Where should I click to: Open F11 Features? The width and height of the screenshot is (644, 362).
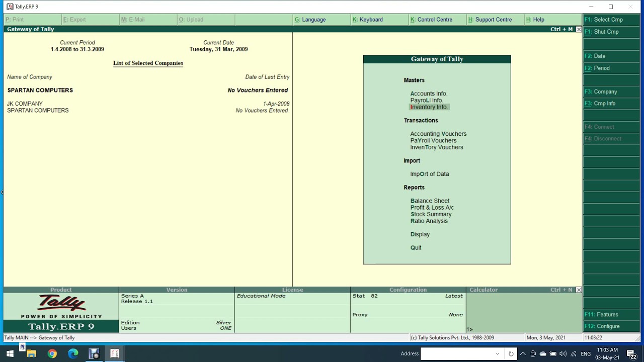click(x=611, y=314)
